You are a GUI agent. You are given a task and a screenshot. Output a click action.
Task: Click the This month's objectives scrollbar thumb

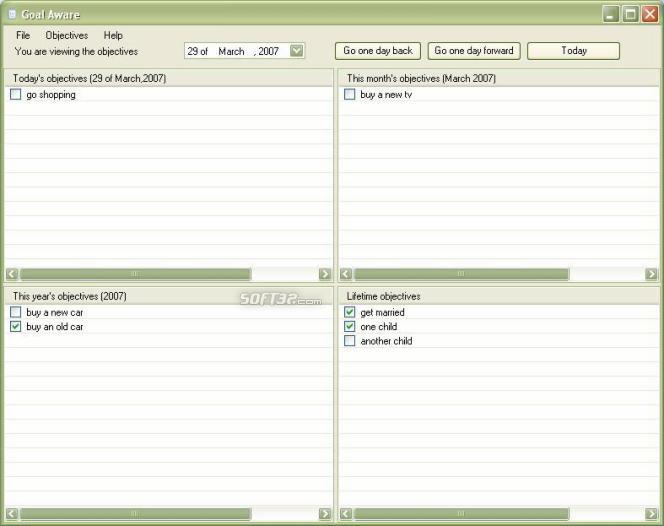click(x=462, y=274)
